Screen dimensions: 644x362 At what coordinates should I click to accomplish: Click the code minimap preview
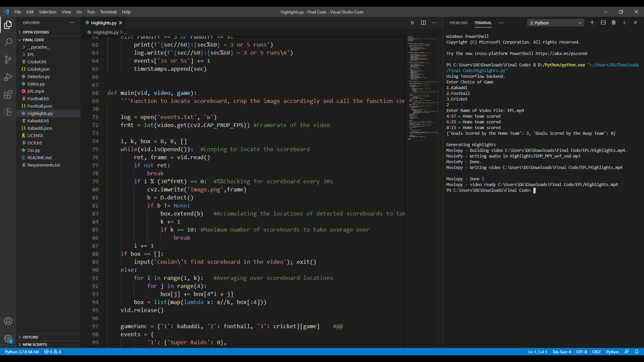422,87
